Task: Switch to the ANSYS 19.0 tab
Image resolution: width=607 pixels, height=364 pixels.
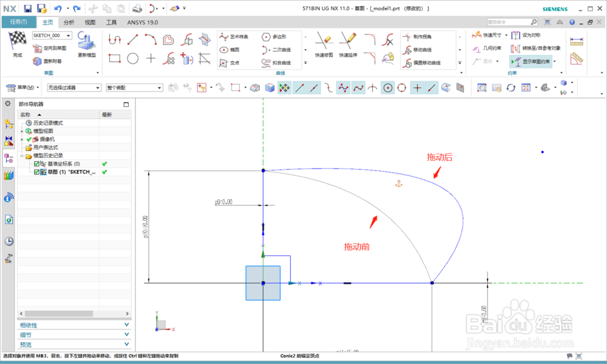Action: [143, 22]
